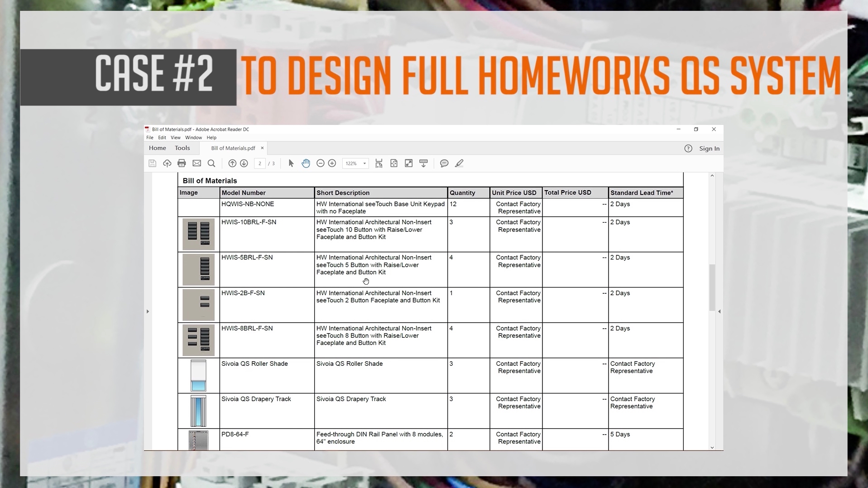Enter full screen mode icon
Image resolution: width=868 pixels, height=488 pixels.
tap(409, 163)
